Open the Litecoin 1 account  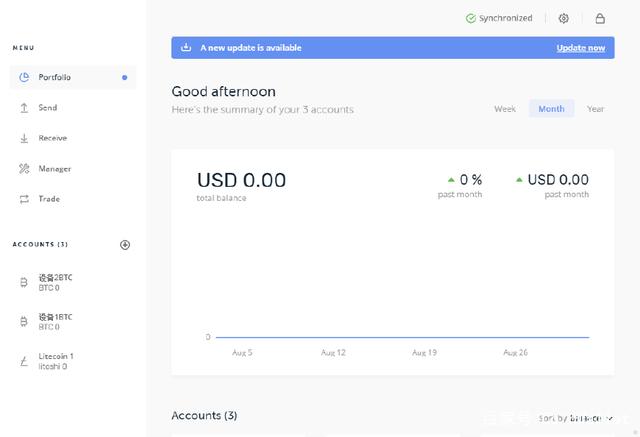point(55,361)
